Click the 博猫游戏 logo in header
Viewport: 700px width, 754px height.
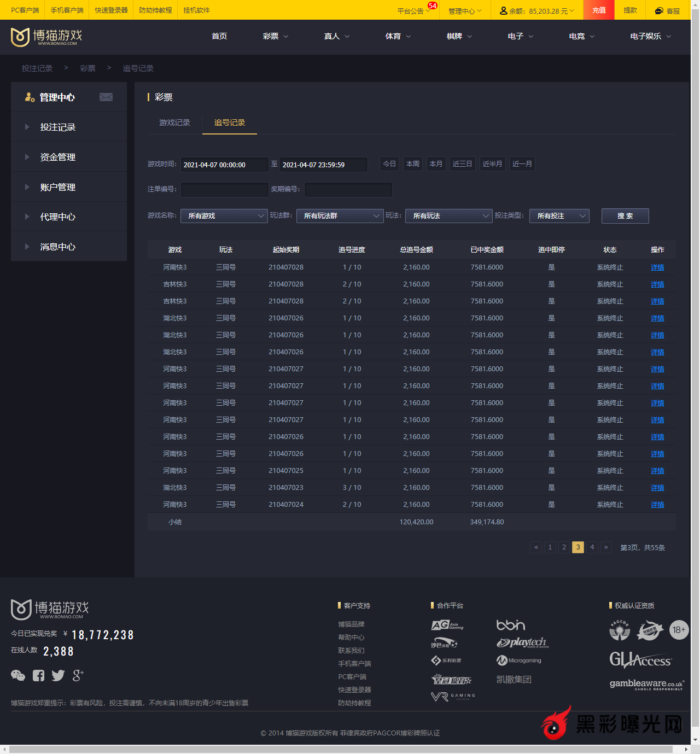pyautogui.click(x=46, y=37)
